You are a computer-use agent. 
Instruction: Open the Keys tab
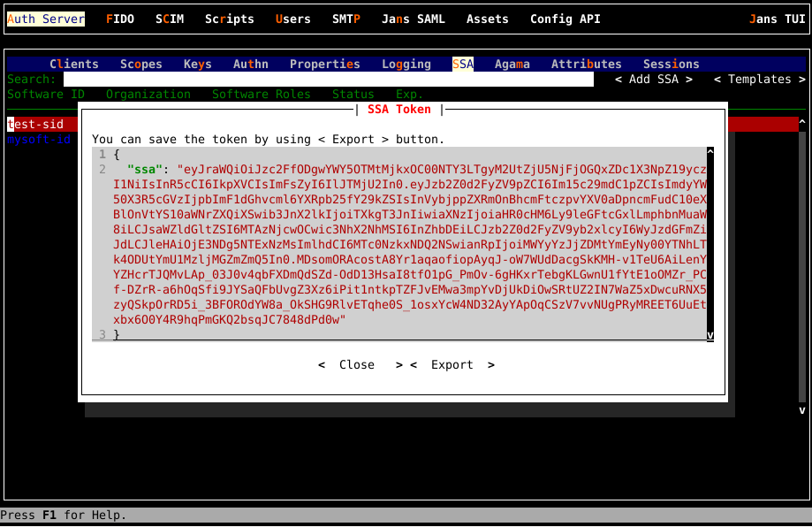pos(197,64)
